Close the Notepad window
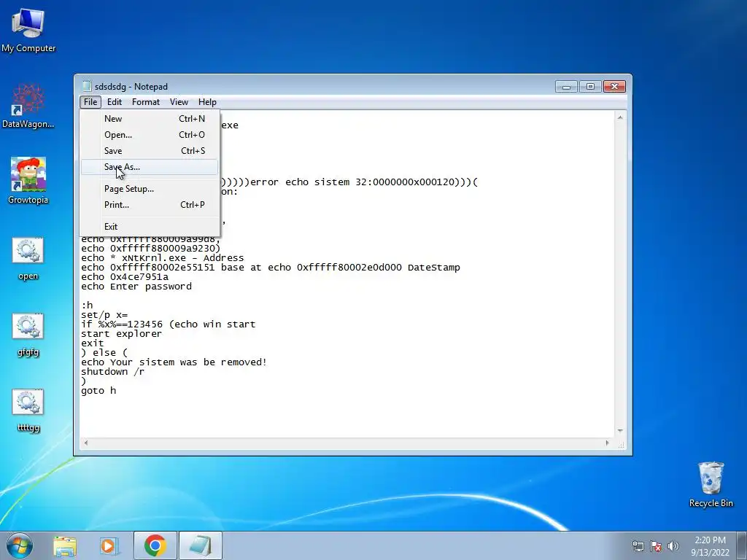The width and height of the screenshot is (747, 560). coord(614,87)
